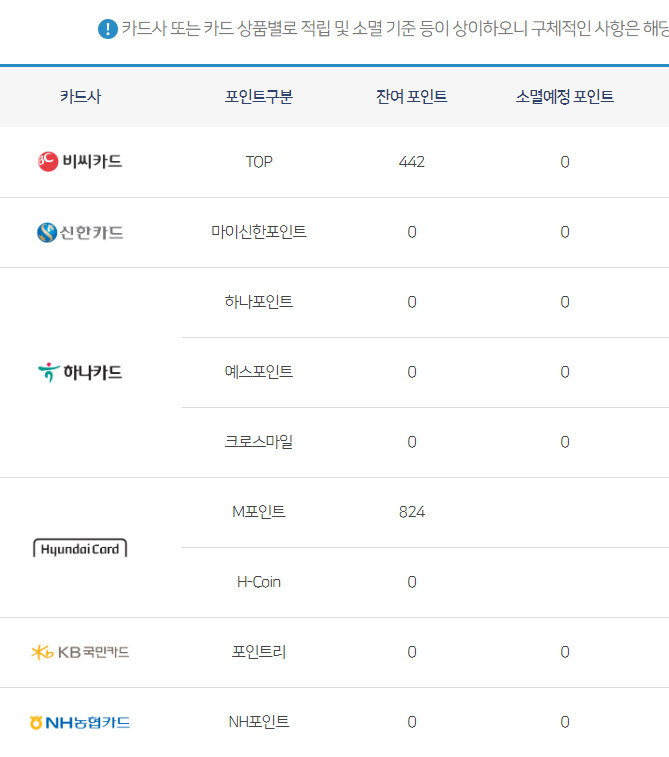Select the M포인트 cell
This screenshot has width=669, height=757.
(x=259, y=512)
